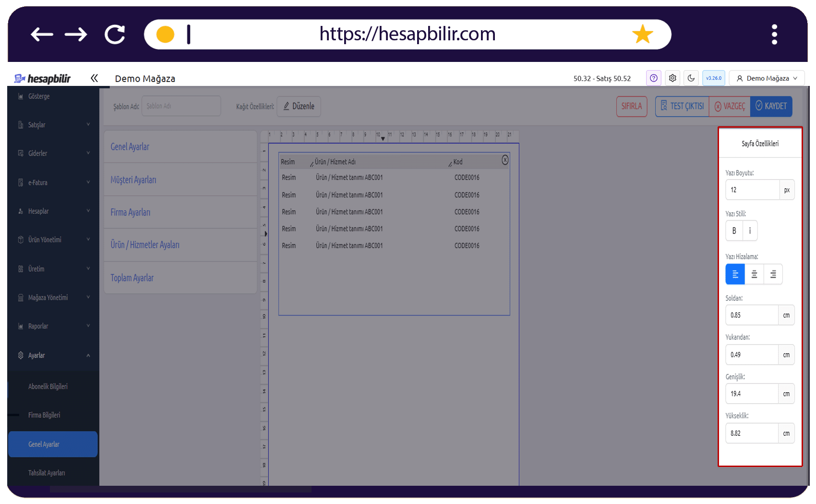
Task: Collapse sidebar with double chevron icon
Action: tap(94, 78)
